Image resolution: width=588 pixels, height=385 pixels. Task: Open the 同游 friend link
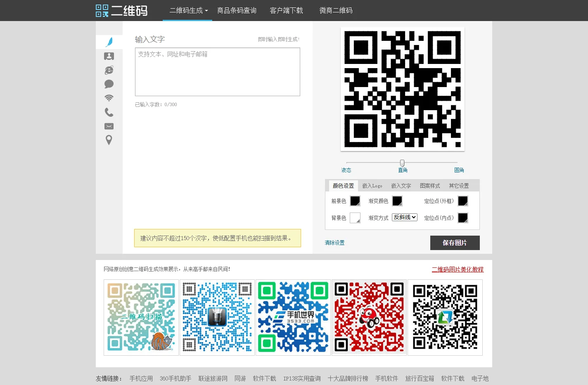click(240, 378)
